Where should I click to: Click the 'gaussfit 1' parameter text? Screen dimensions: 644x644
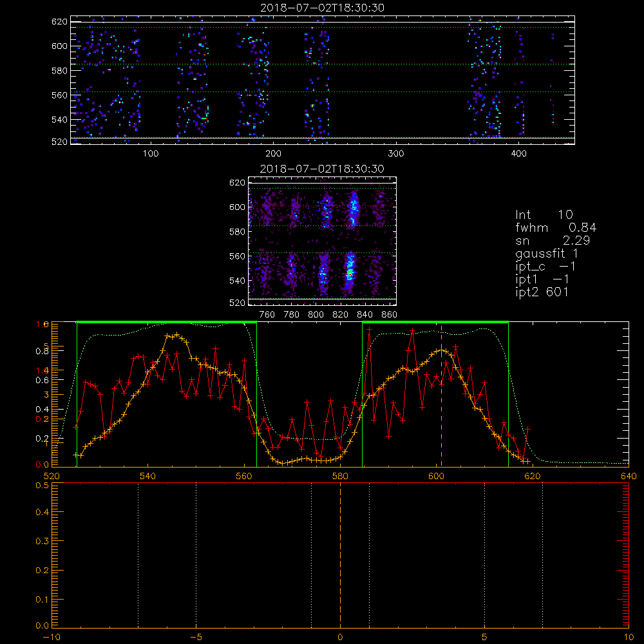547,254
